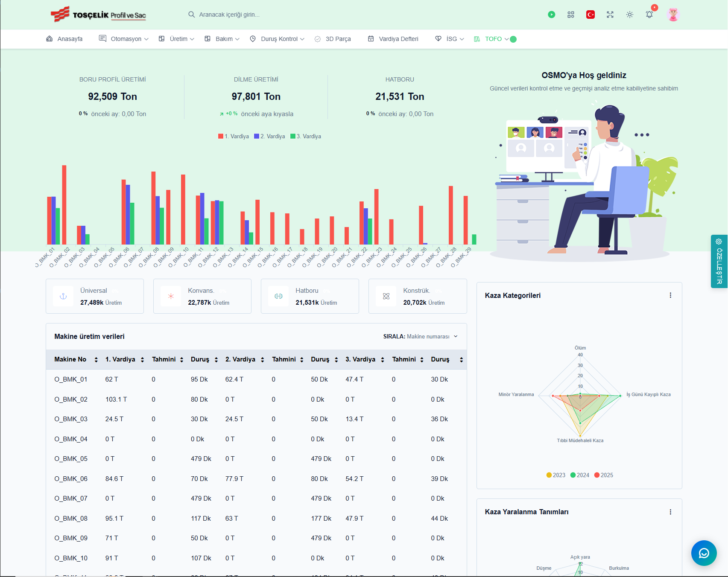Click the ÖZELLEŞTİR side button

[x=719, y=261]
